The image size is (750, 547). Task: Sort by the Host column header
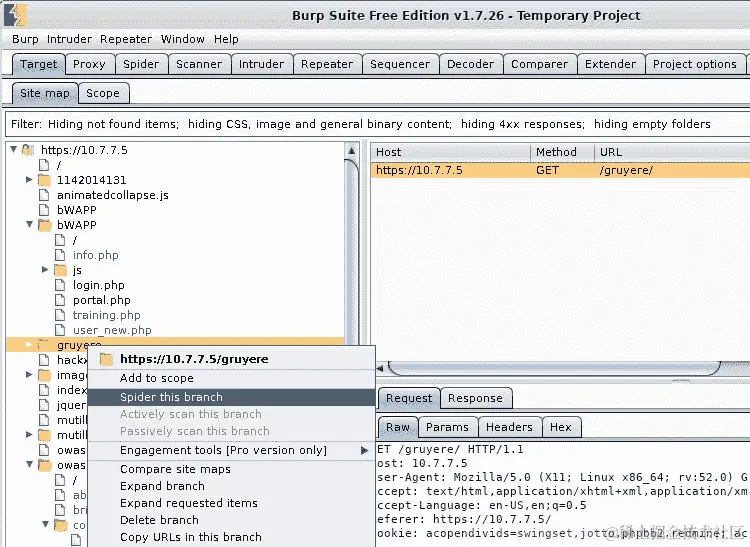coord(450,153)
